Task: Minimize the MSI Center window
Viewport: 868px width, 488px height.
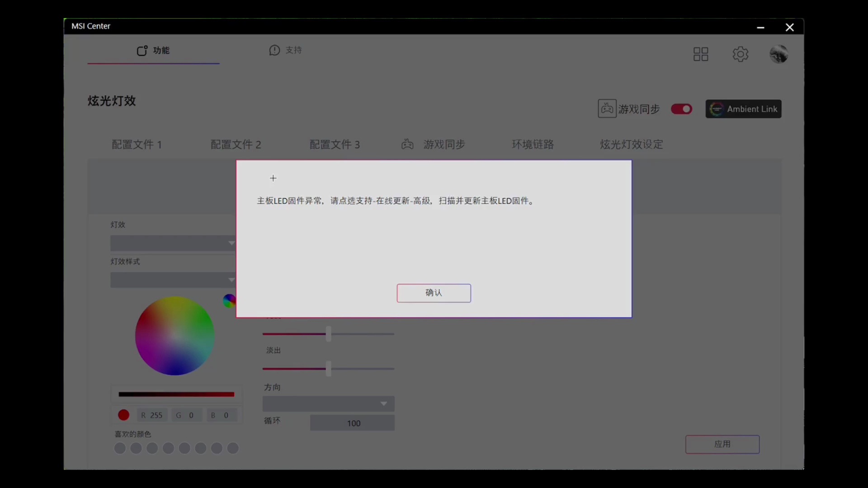Action: (x=760, y=28)
